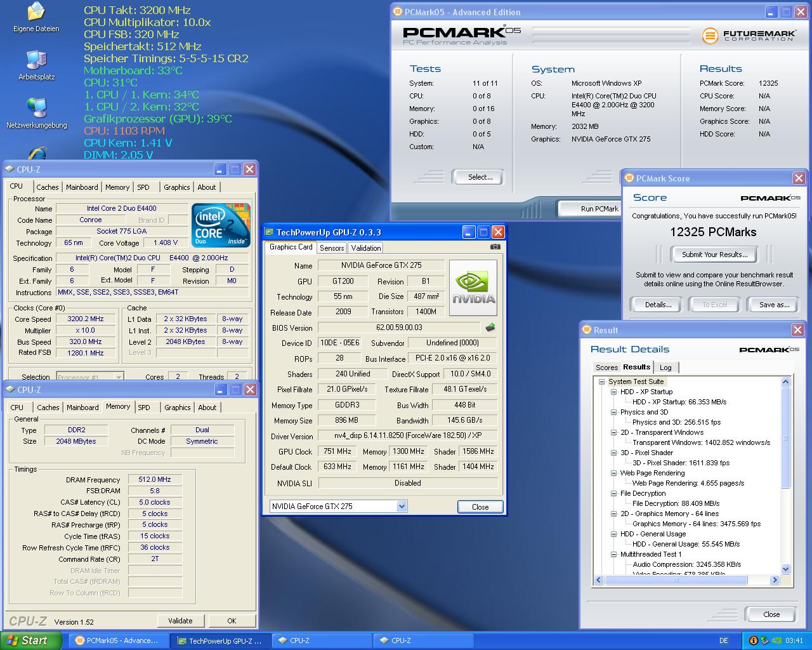The height and width of the screenshot is (650, 812).
Task: Open Log tab in Result window
Action: pos(665,368)
